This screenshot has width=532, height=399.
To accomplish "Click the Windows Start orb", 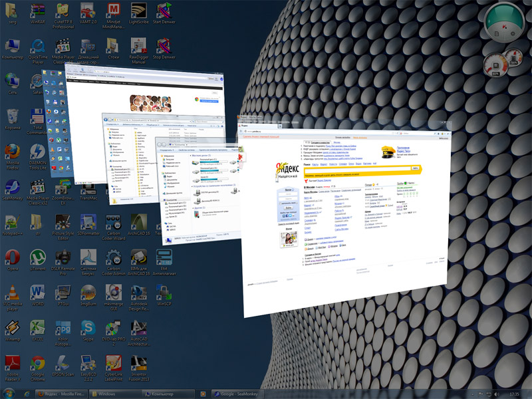I will pyautogui.click(x=8, y=394).
